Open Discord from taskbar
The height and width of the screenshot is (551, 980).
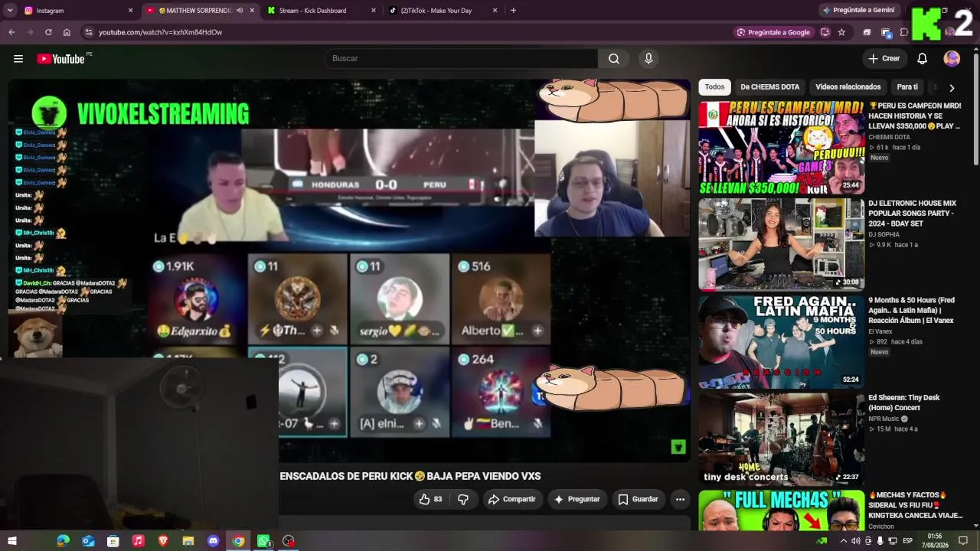pos(213,541)
